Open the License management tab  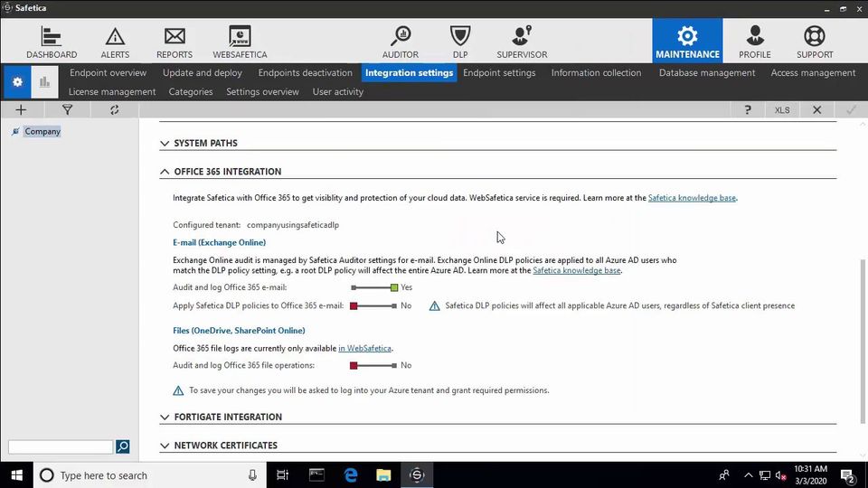112,92
